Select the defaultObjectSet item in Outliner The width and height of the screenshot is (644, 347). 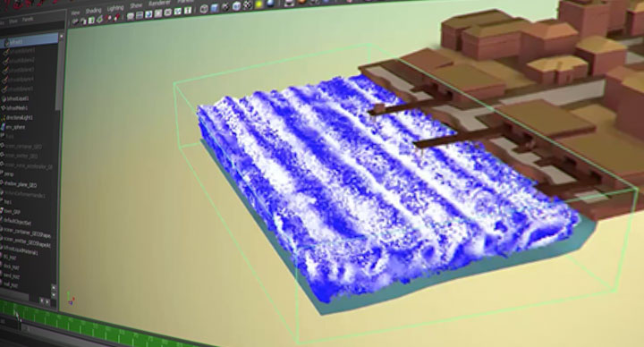tap(17, 222)
